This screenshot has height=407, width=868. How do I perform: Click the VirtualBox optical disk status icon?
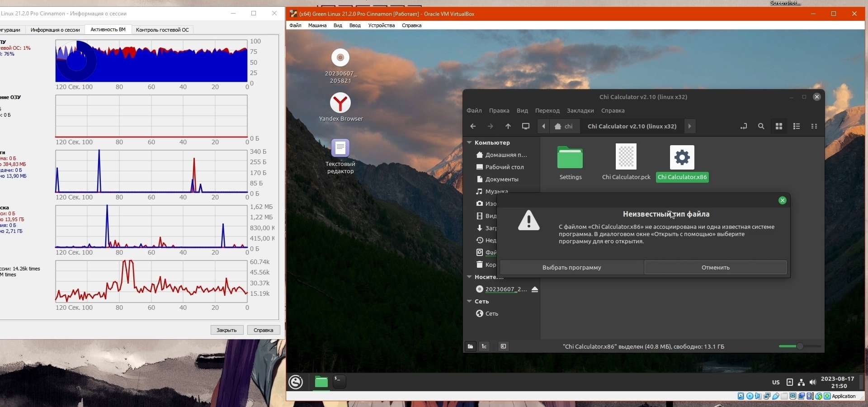[750, 397]
